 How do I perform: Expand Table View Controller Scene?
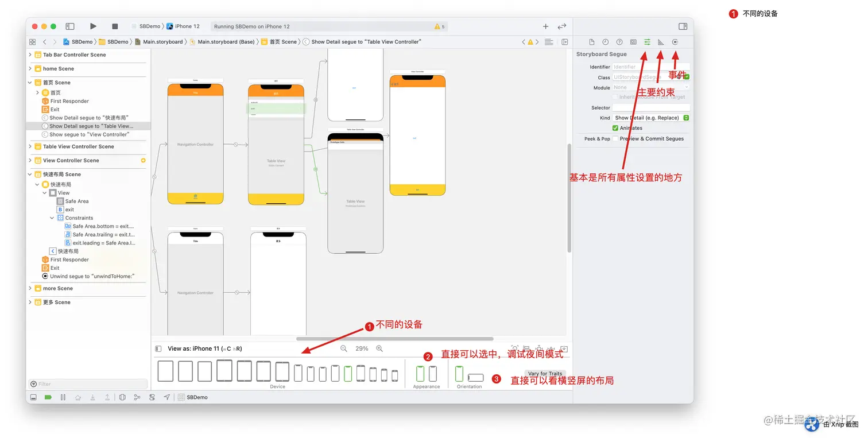[x=30, y=146]
